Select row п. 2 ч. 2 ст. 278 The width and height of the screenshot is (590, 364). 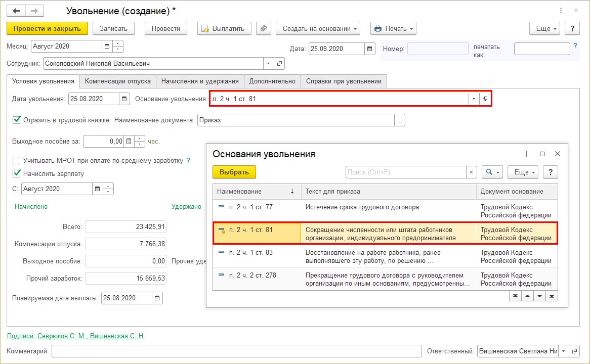pos(385,279)
